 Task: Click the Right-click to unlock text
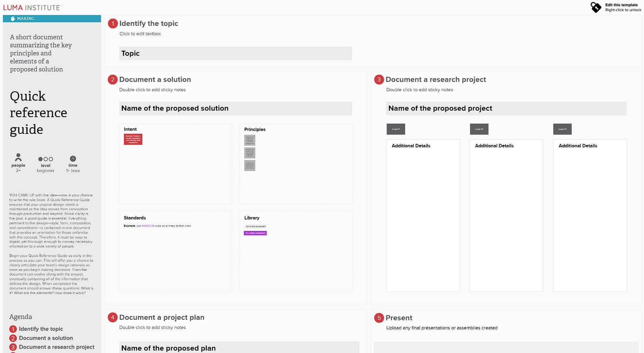click(623, 10)
